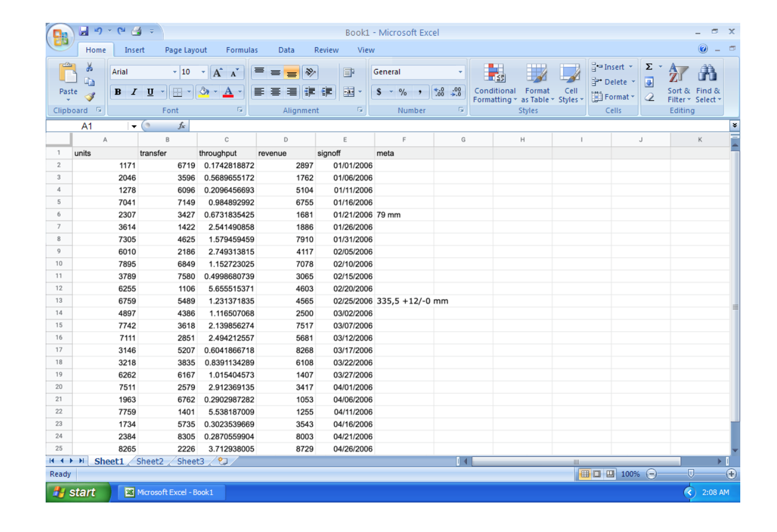Toggle Center horizontal alignment
Viewport: 777px width, 532px height.
coord(276,92)
